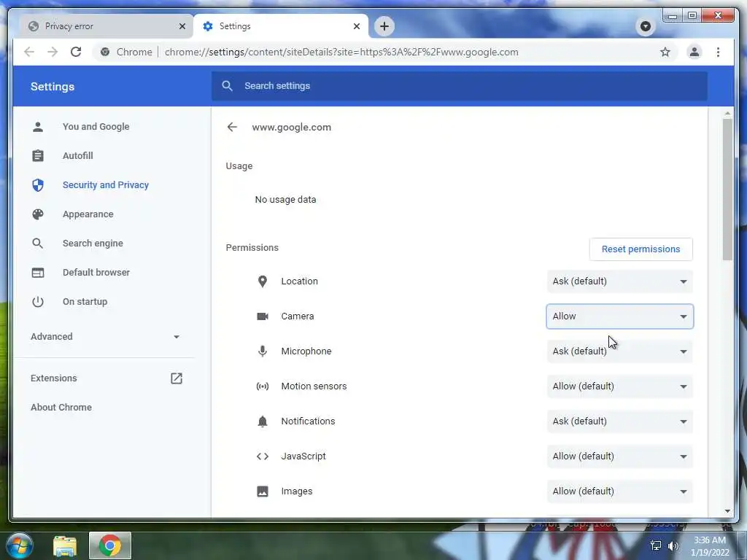
Task: Click the tab search dropdown circle icon
Action: (646, 26)
